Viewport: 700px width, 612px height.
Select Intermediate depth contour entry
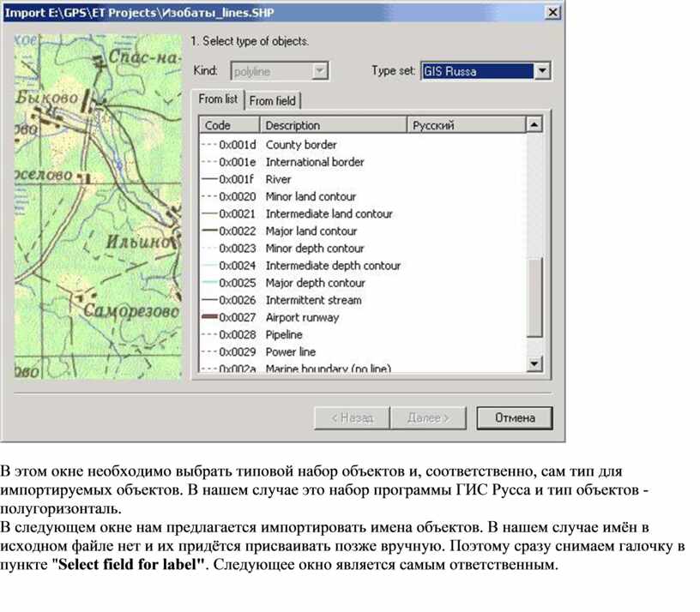tap(363, 266)
